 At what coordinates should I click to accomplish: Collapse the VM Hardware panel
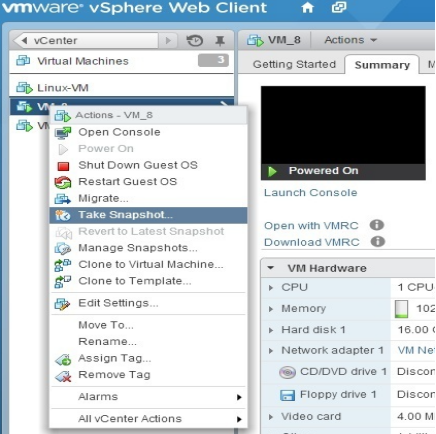pos(271,268)
